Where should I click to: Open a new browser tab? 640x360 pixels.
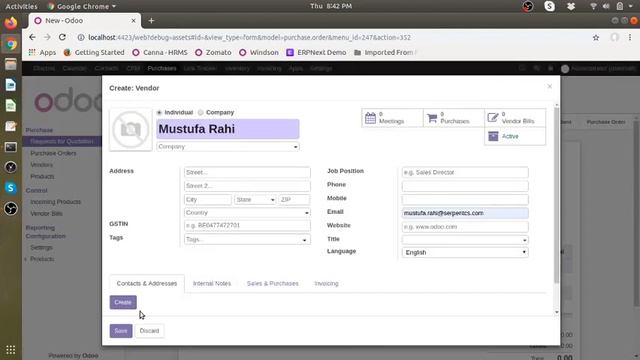[151, 20]
